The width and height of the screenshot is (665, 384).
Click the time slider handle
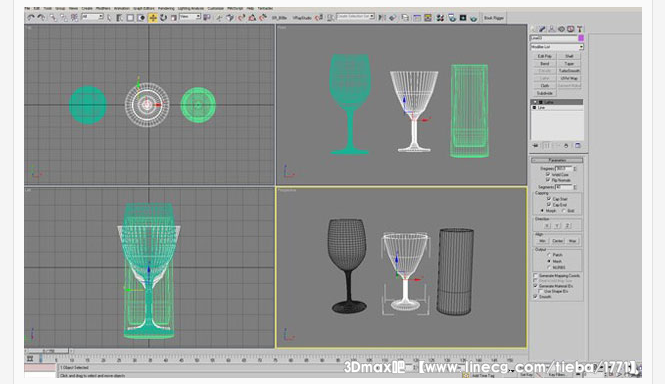[48, 351]
